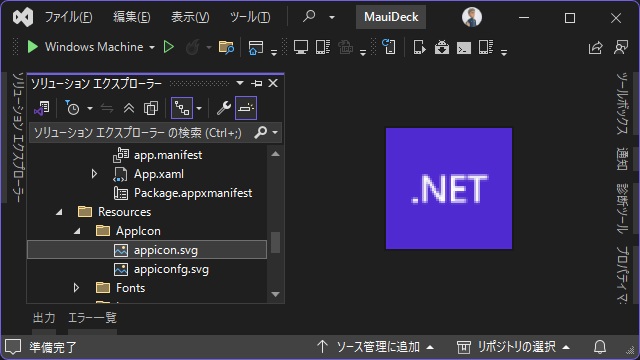Select appiconfg.svg file
Screen dimensions: 640x360
tap(171, 269)
